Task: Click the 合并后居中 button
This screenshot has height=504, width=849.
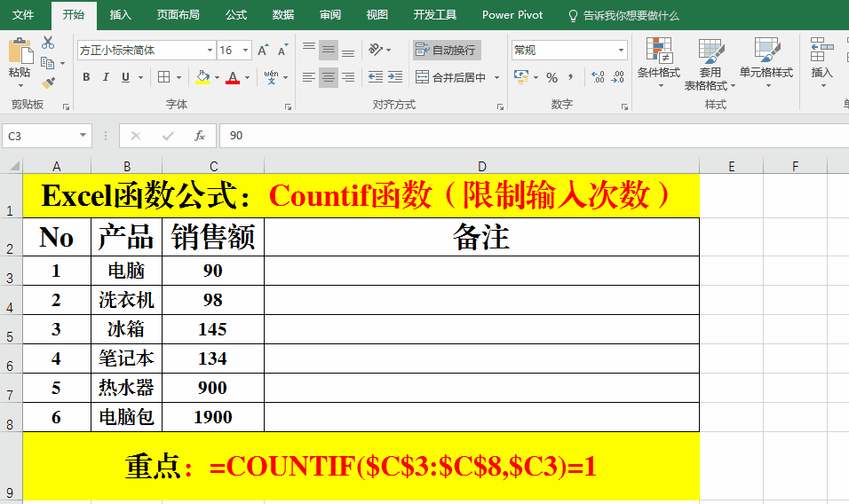Action: point(451,77)
